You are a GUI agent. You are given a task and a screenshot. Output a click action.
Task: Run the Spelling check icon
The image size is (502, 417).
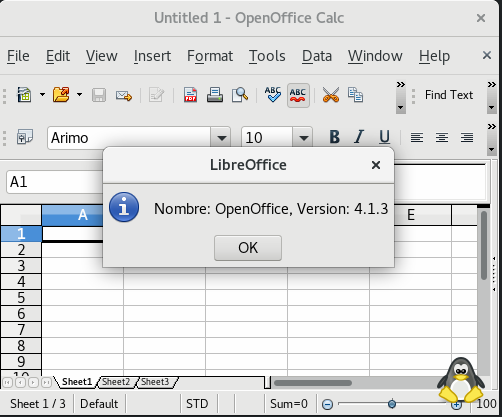(x=273, y=95)
